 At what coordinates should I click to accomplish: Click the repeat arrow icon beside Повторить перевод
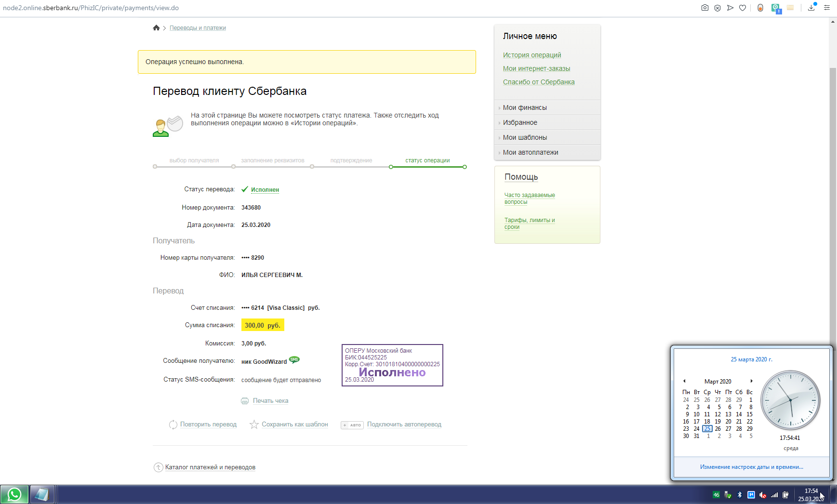click(x=173, y=424)
